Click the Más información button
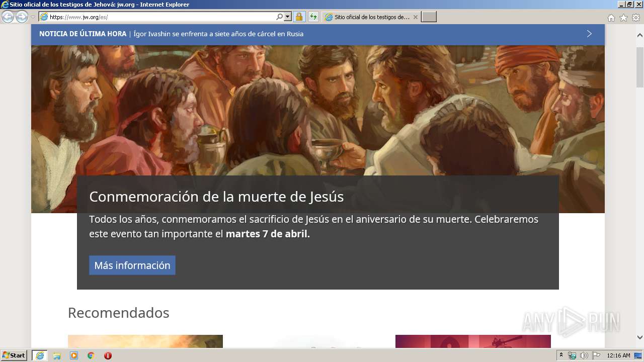Screen dimensions: 644x362 132,265
